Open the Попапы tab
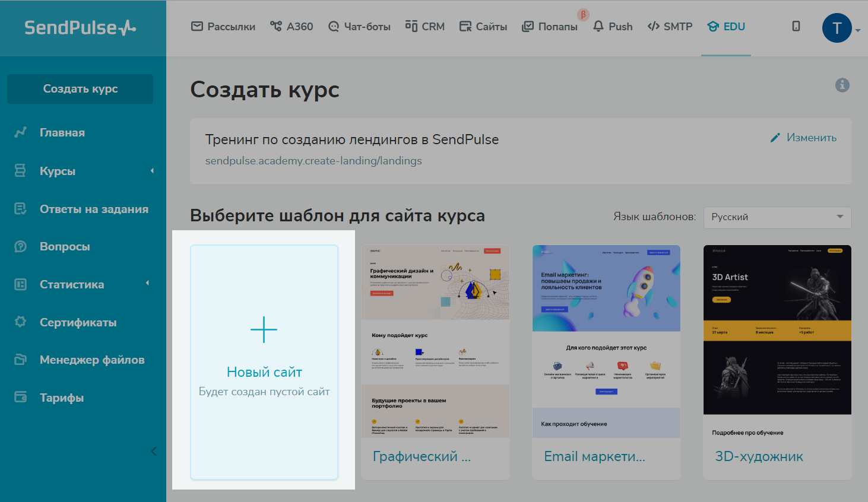868x502 pixels. pyautogui.click(x=550, y=26)
